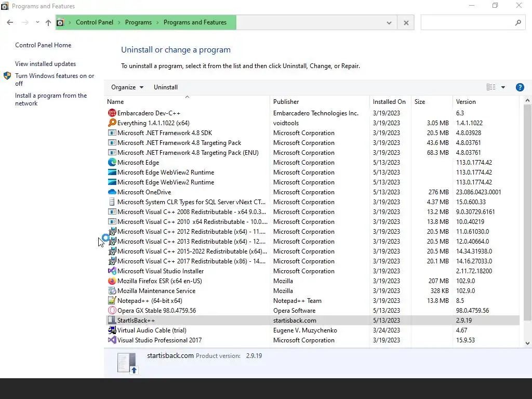This screenshot has height=399, width=532.
Task: Click the Opera GX Stable icon
Action: pyautogui.click(x=112, y=310)
